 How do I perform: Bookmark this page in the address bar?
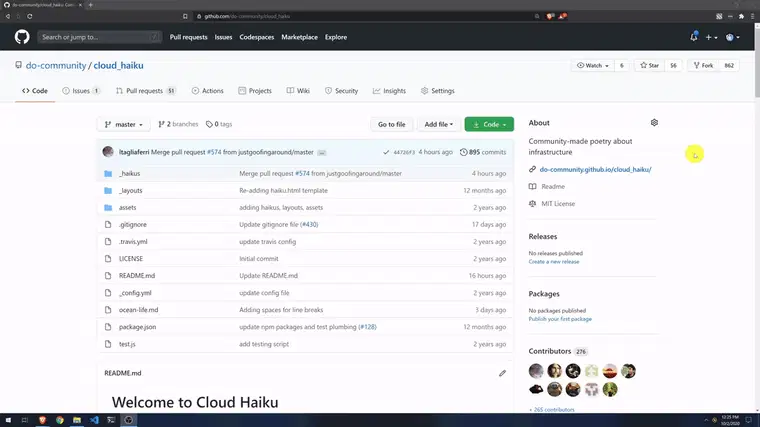[185, 16]
